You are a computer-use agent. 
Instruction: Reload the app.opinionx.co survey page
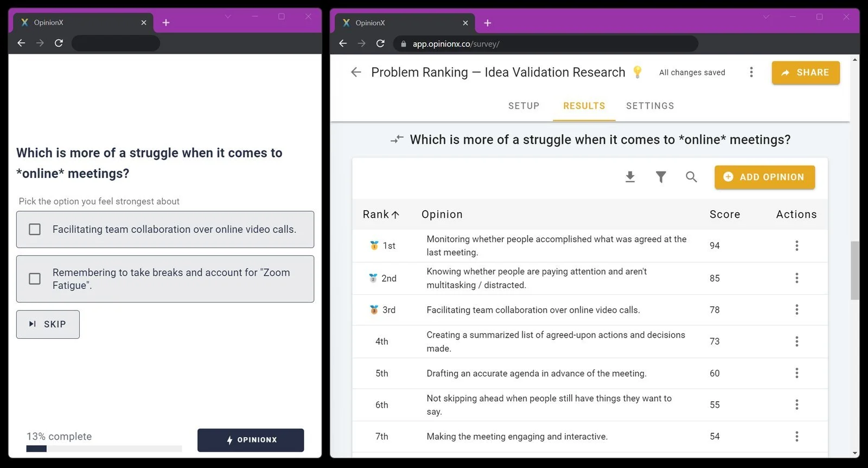point(380,43)
